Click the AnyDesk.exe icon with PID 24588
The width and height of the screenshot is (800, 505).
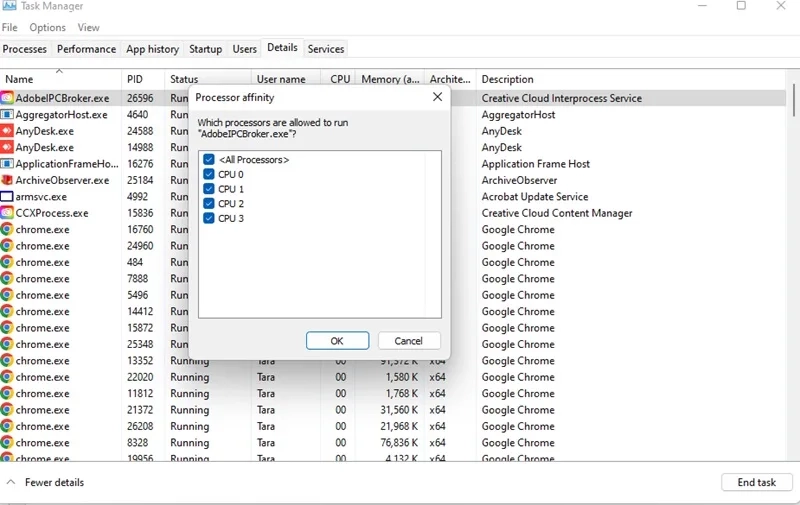[x=7, y=131]
